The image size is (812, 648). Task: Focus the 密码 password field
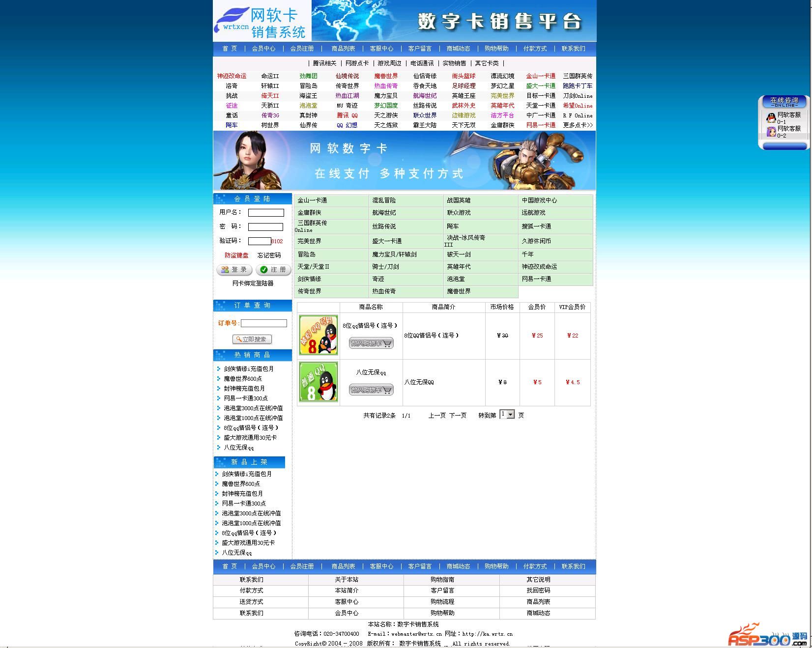click(x=265, y=227)
